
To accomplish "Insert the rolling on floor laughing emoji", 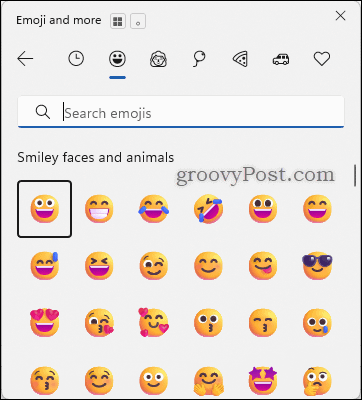I will 208,210.
